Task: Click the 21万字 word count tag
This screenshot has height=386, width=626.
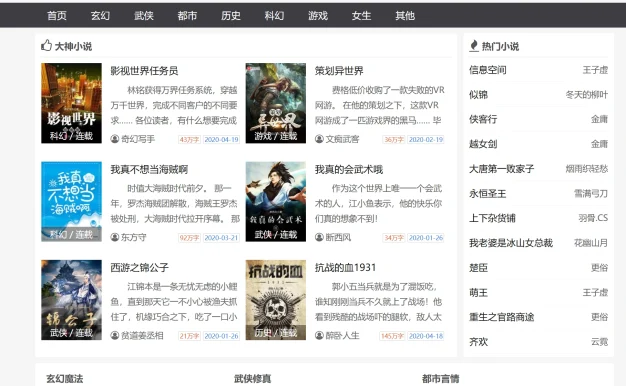Action: [x=189, y=336]
